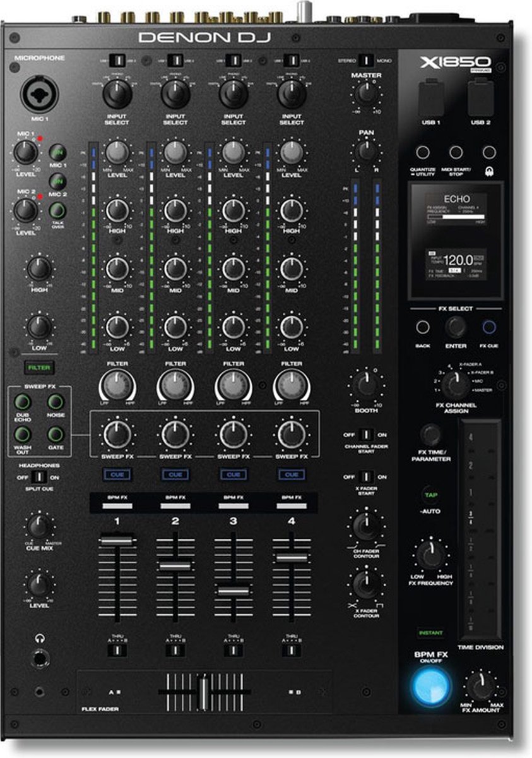Click the BOOTH level knob
This screenshot has height=758, width=532.
pyautogui.click(x=365, y=385)
